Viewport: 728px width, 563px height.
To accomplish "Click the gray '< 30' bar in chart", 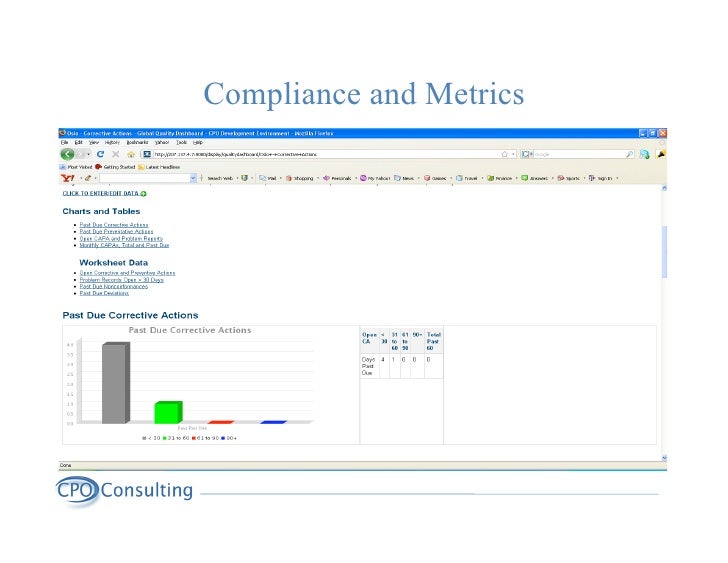I will pyautogui.click(x=116, y=383).
